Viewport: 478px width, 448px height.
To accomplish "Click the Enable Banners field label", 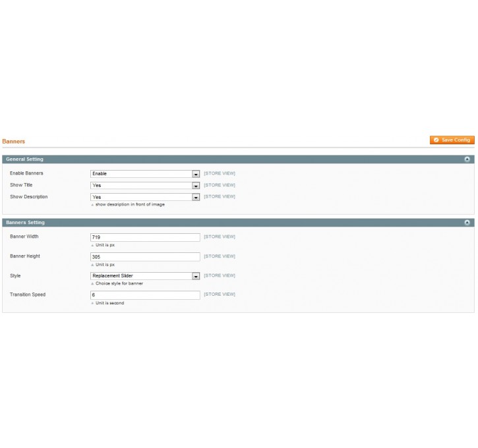I will 26,173.
